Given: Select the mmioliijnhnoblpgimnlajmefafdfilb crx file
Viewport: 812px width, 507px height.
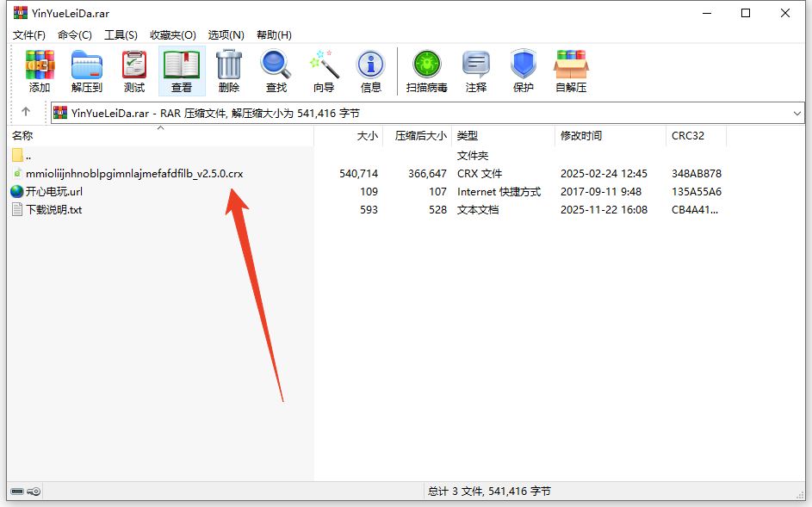Looking at the screenshot, I should (125, 173).
